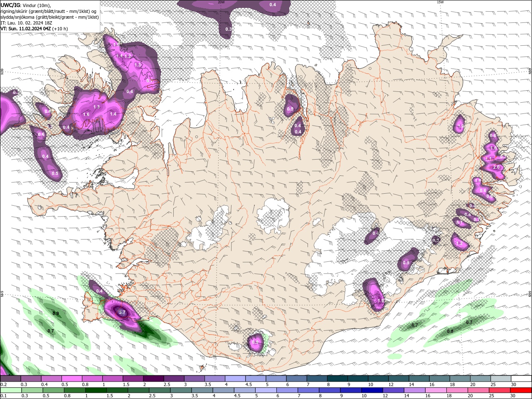
Task: Click the 0.8 rain value offshore southeast
Action: 450,331
